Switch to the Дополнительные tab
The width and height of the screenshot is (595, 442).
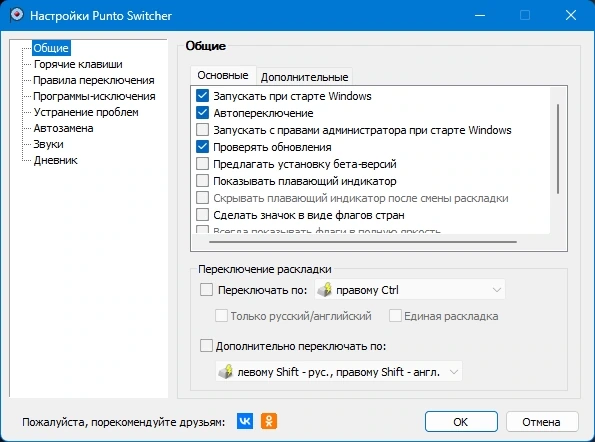304,77
